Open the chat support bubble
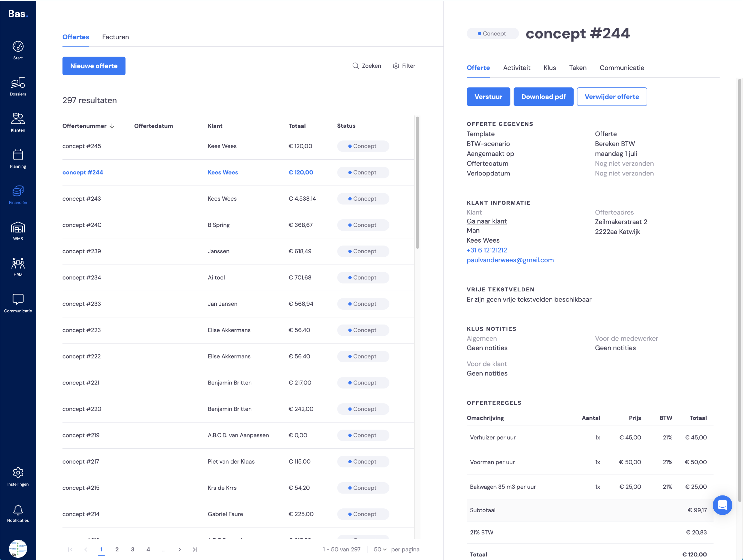Viewport: 743px width, 560px height. (x=722, y=505)
